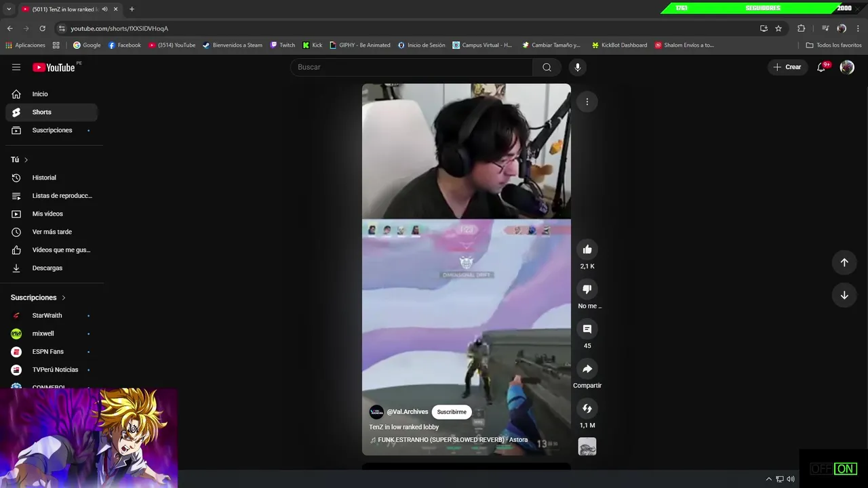Viewport: 868px width, 488px height.
Task: Open the TVPerú Noticias subscription
Action: pos(52,369)
